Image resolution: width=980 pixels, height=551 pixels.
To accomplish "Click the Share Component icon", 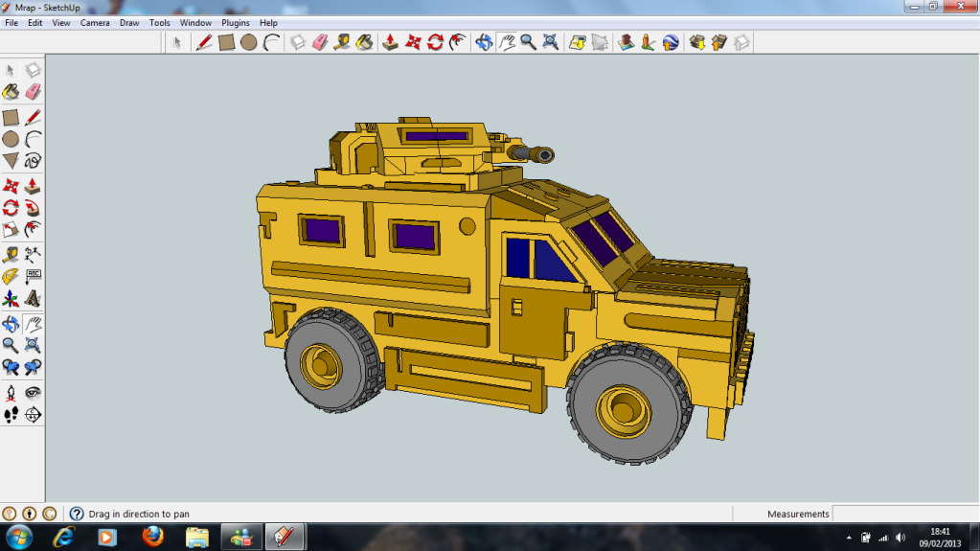I will pos(741,42).
